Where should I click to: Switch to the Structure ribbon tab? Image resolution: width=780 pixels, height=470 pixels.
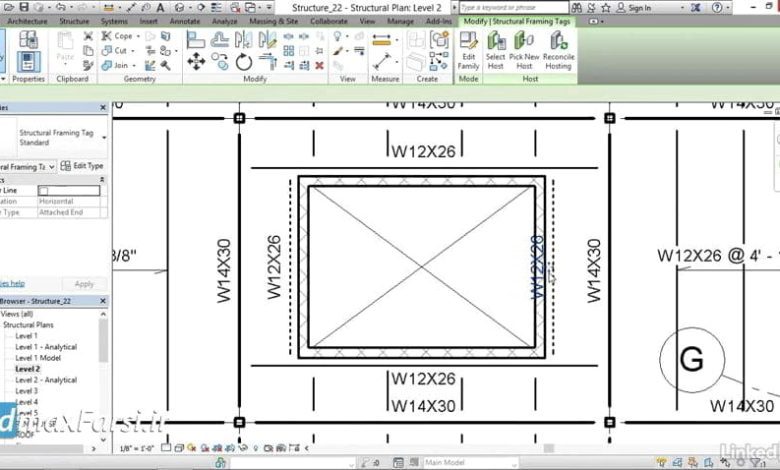[x=74, y=20]
